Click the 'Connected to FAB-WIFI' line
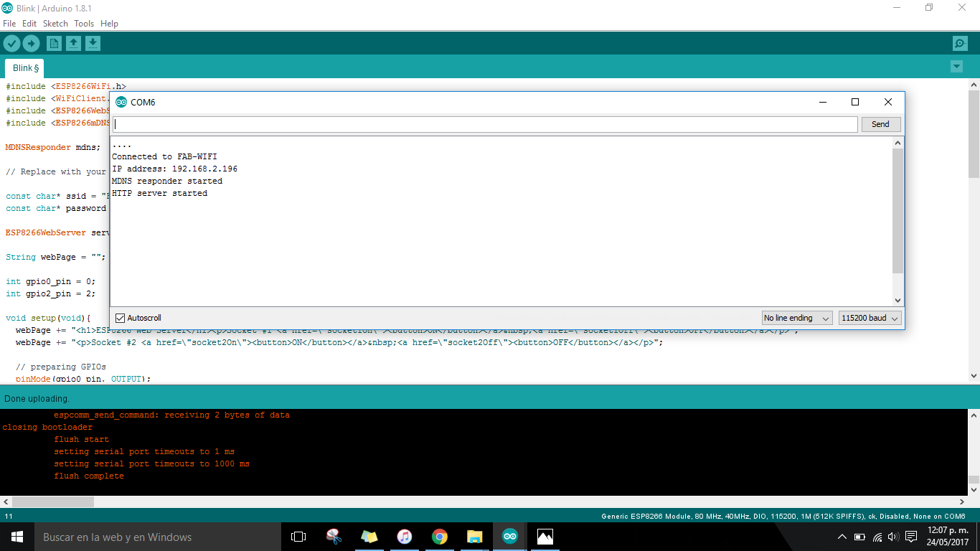The image size is (980, 551). point(164,157)
